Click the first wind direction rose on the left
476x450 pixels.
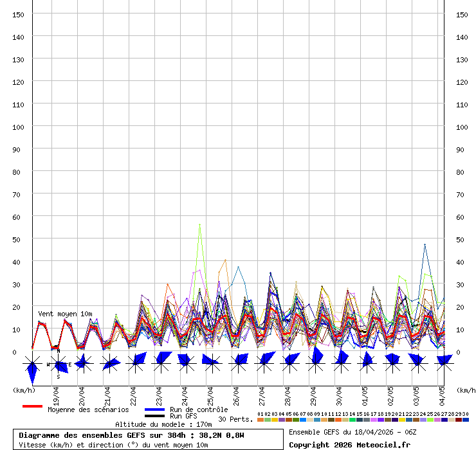tap(32, 364)
